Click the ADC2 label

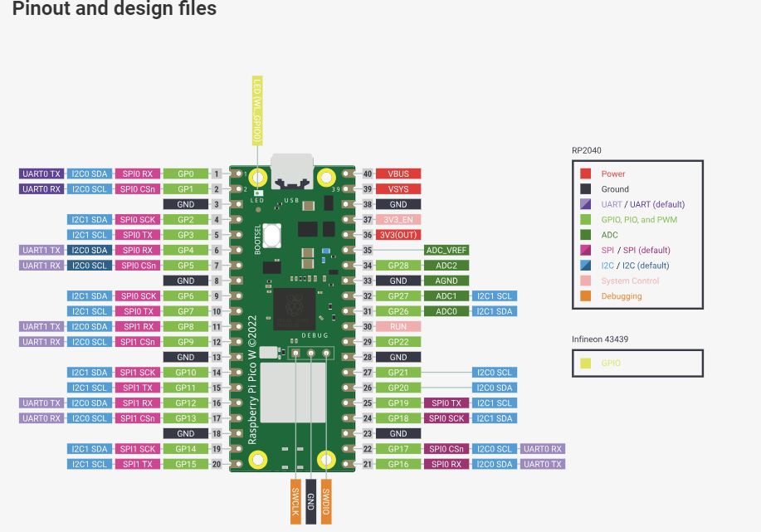[x=446, y=266]
